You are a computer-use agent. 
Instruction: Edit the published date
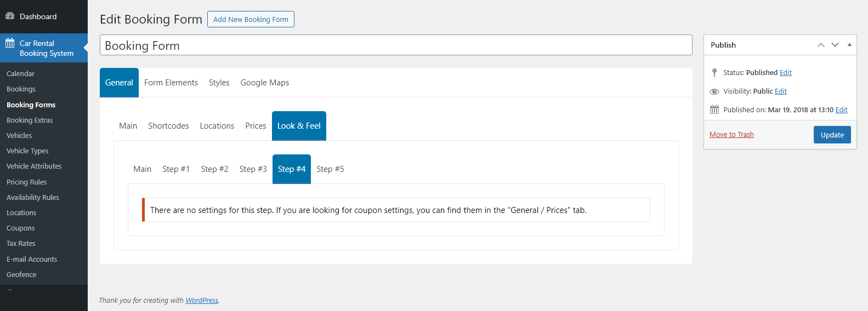click(841, 110)
